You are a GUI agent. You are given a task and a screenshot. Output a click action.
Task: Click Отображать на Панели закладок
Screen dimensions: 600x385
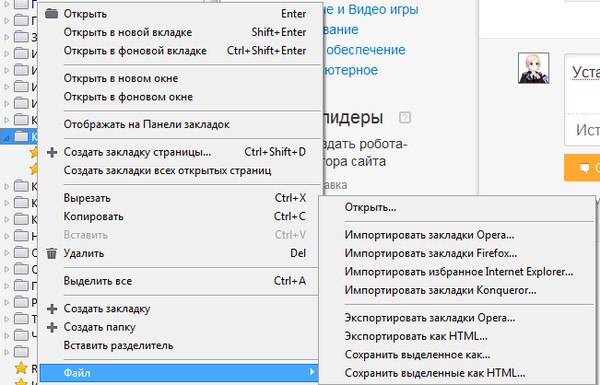point(147,125)
